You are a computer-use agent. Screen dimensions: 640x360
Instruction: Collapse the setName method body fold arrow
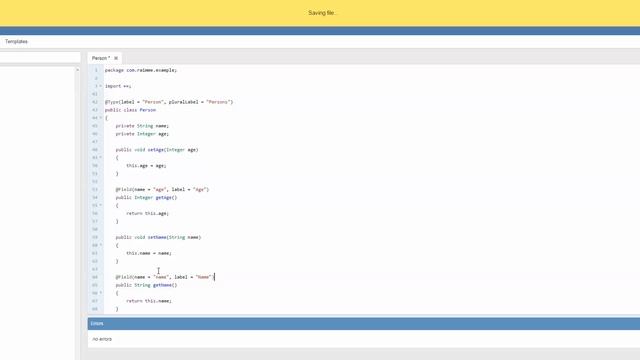coord(101,245)
